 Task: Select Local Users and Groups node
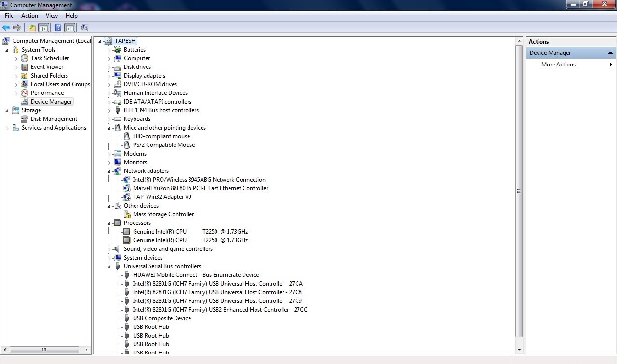pos(60,84)
